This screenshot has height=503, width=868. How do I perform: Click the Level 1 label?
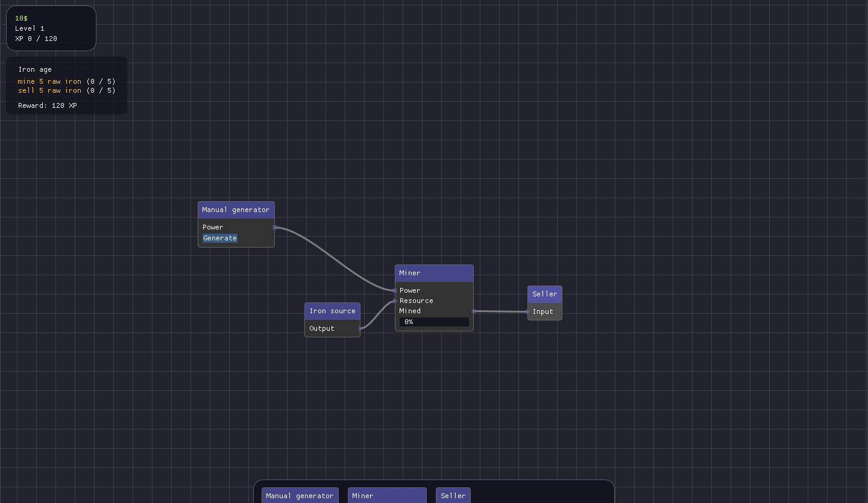[30, 28]
